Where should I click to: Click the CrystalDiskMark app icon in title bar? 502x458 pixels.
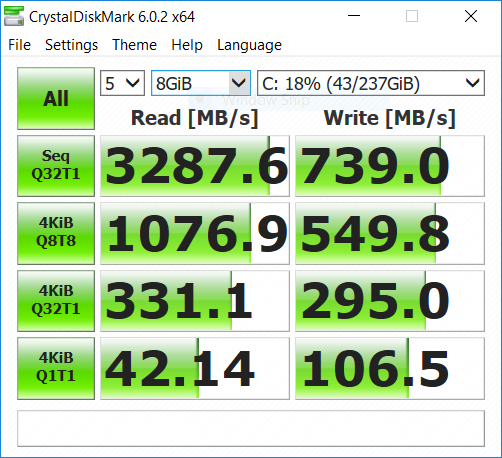pyautogui.click(x=14, y=16)
